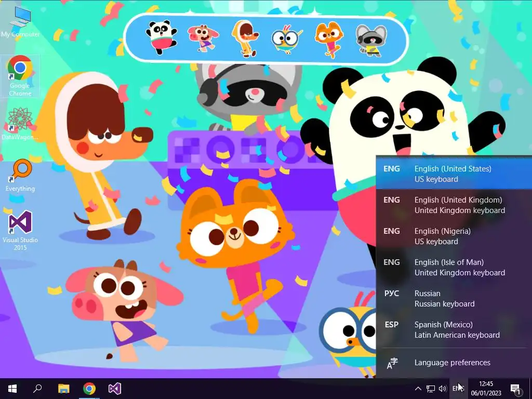This screenshot has height=399, width=532.
Task: Open Chrome from the taskbar
Action: [x=89, y=389]
